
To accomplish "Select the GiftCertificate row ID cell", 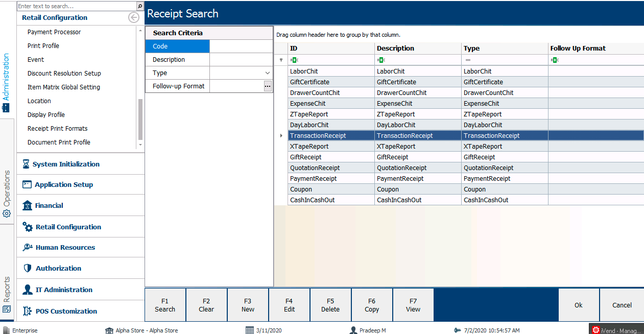I will pyautogui.click(x=331, y=82).
